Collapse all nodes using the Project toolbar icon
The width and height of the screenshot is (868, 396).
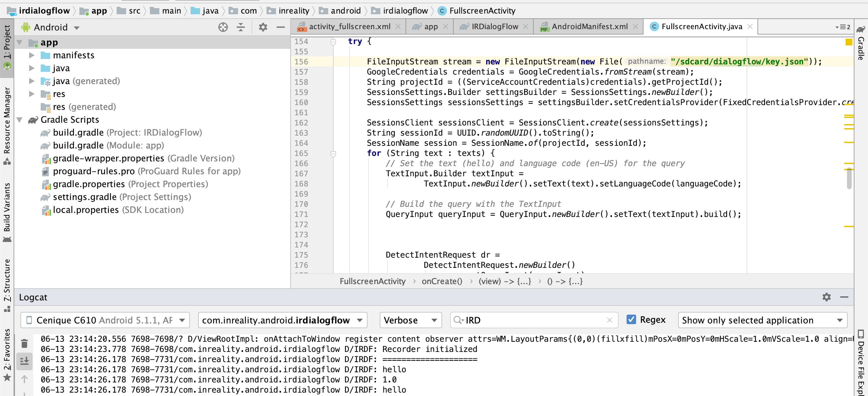coord(241,27)
